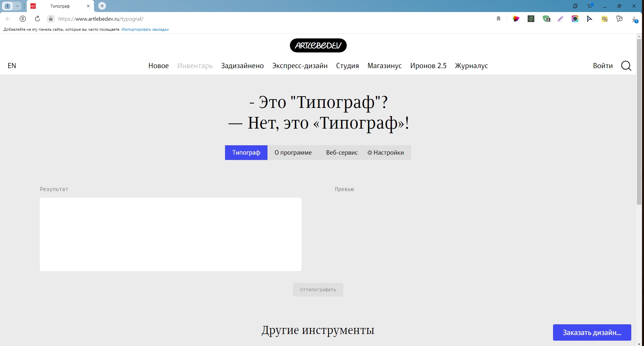
Task: Click the Artlebedev logo at page top
Action: [318, 45]
